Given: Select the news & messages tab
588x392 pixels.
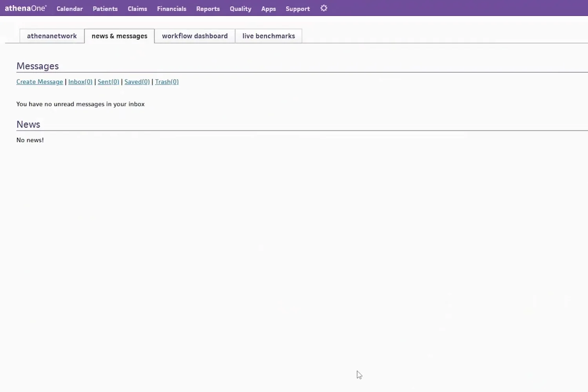Looking at the screenshot, I should (120, 36).
